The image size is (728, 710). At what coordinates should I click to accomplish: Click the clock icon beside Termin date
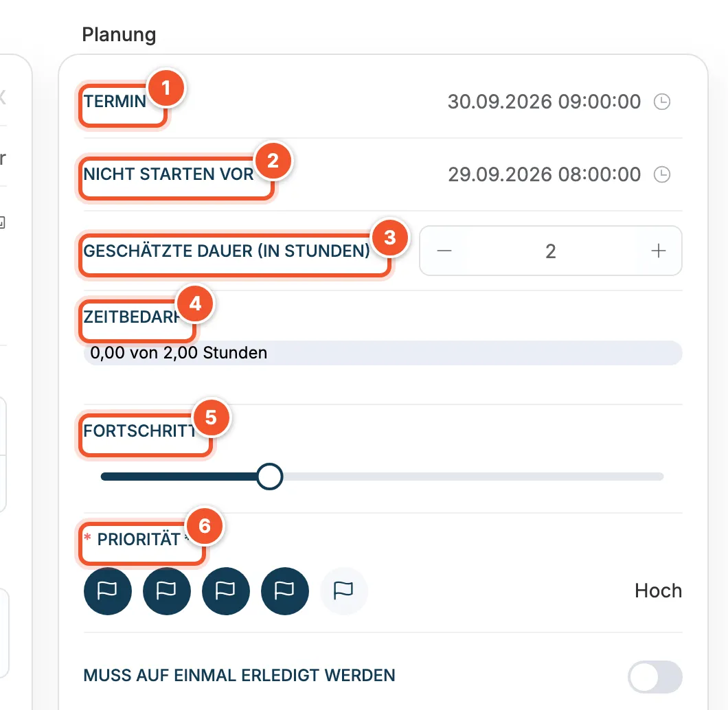coord(661,102)
